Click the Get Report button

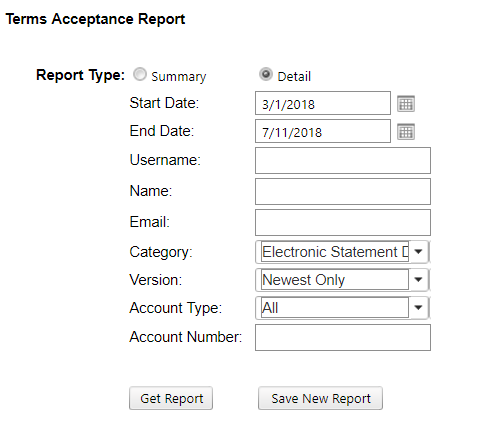coord(171,398)
